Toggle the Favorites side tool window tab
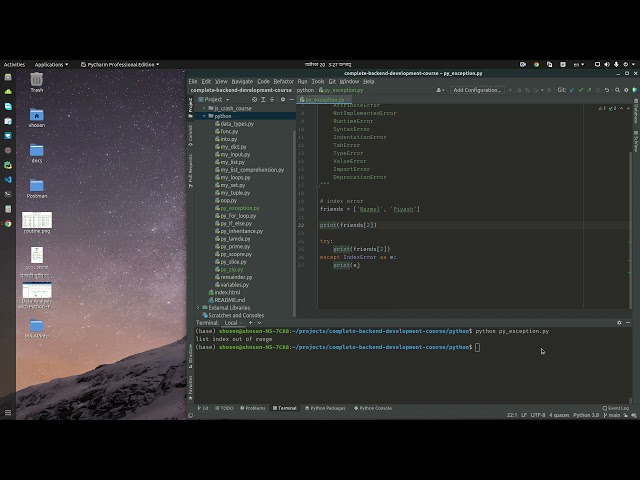The image size is (640, 480). coord(190,388)
